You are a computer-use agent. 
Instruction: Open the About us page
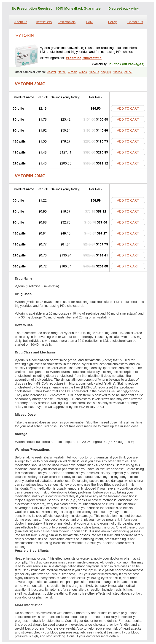21,22
